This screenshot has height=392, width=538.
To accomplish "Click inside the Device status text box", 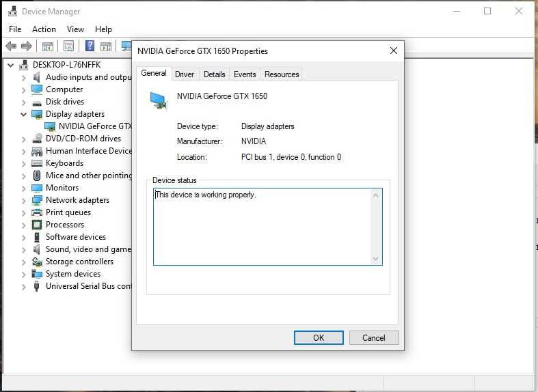I will pyautogui.click(x=267, y=227).
